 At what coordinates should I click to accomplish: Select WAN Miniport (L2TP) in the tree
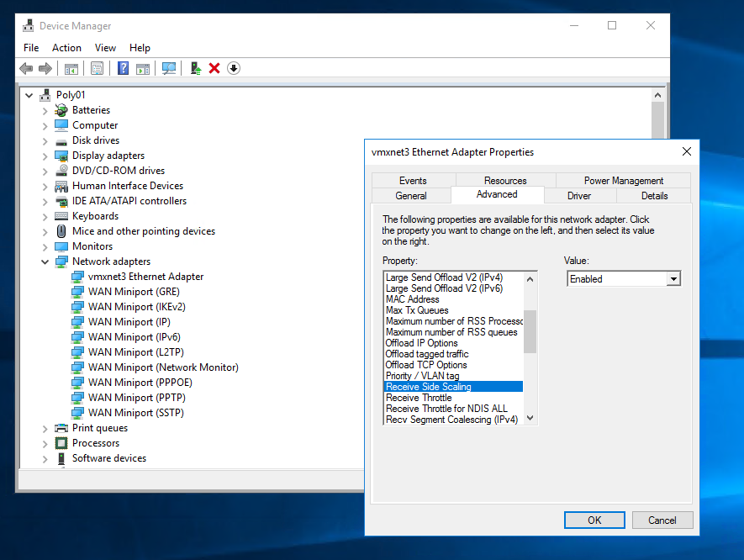click(x=126, y=351)
